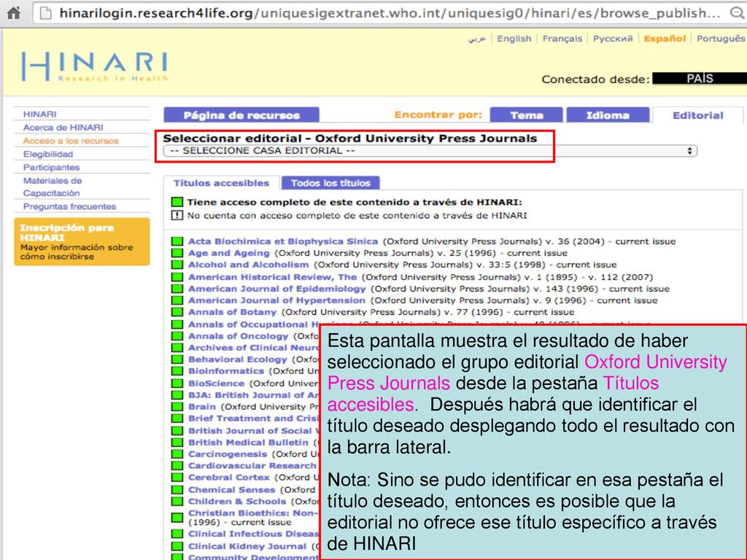Open Elegibilidad sidebar link
Viewport: 747px width, 560px height.
point(47,155)
